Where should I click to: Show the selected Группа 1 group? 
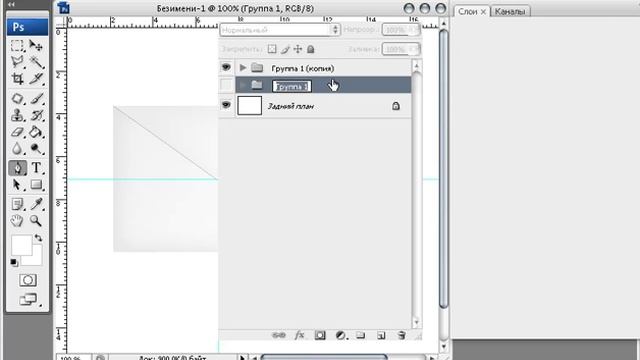coord(226,85)
